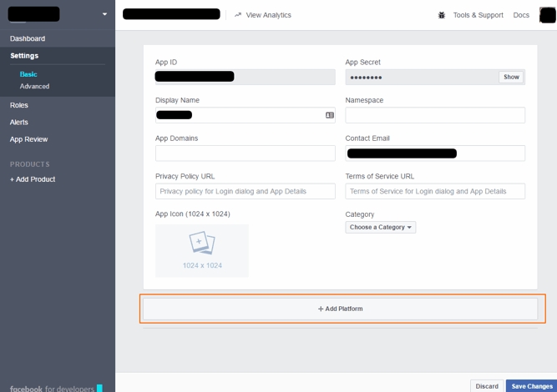557x392 pixels.
Task: Open the Docs link
Action: coord(521,15)
